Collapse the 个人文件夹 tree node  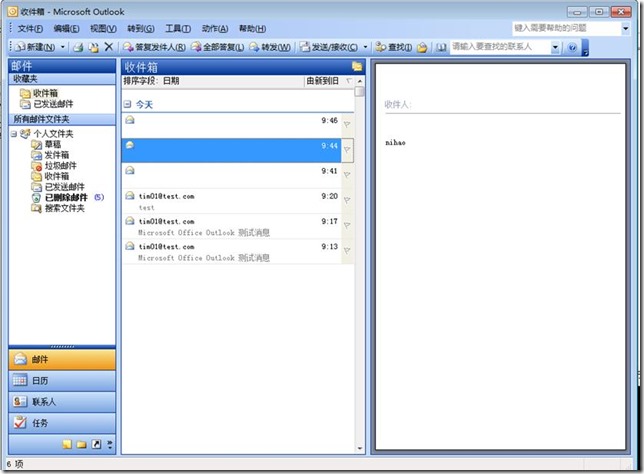click(x=14, y=133)
